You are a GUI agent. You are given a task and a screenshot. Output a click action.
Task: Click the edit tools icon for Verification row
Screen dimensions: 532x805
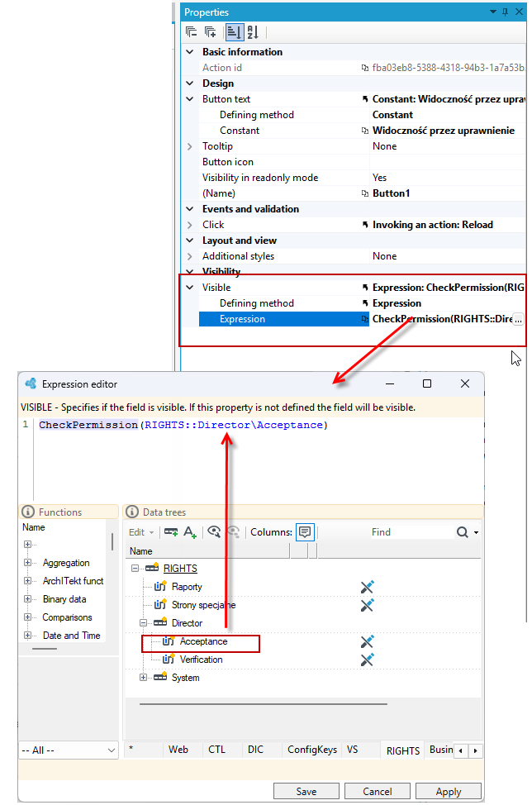pyautogui.click(x=367, y=660)
